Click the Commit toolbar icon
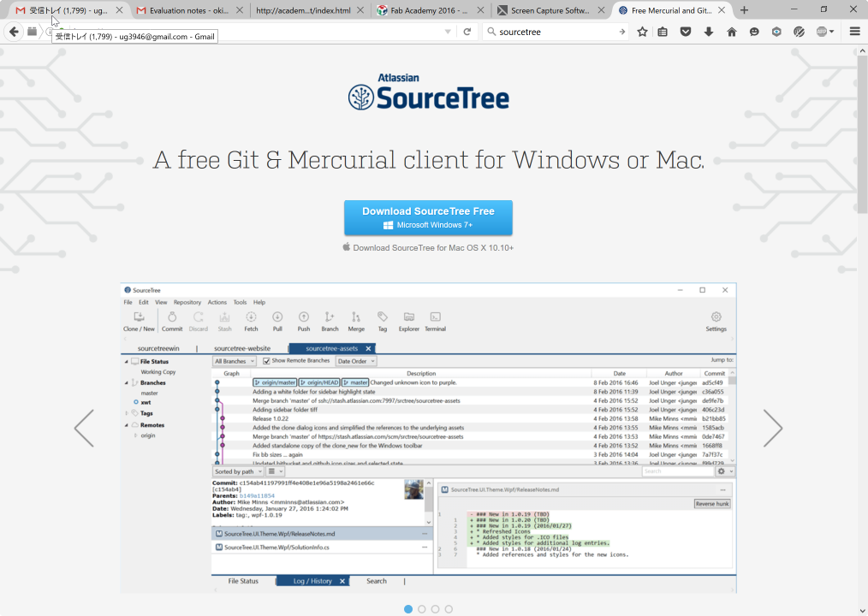The width and height of the screenshot is (868, 616). tap(172, 321)
